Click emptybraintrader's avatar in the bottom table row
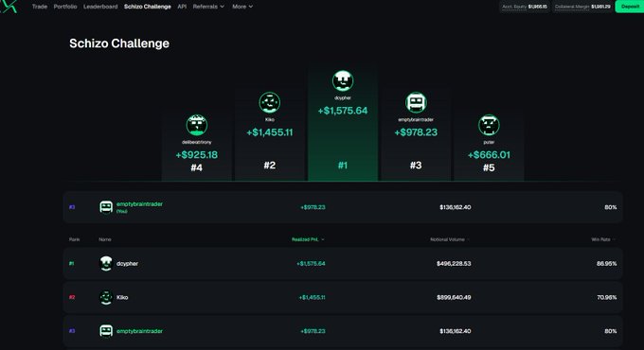This screenshot has height=350, width=644. (106, 331)
